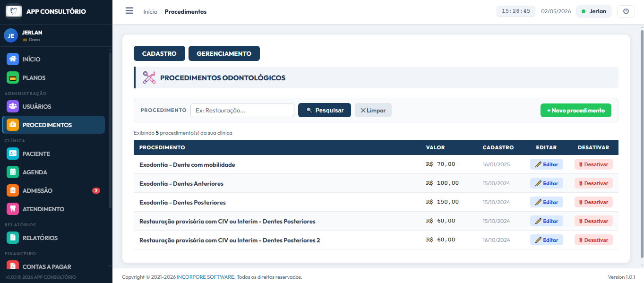Switch to the GERENCIAMENTO tab

tap(224, 53)
